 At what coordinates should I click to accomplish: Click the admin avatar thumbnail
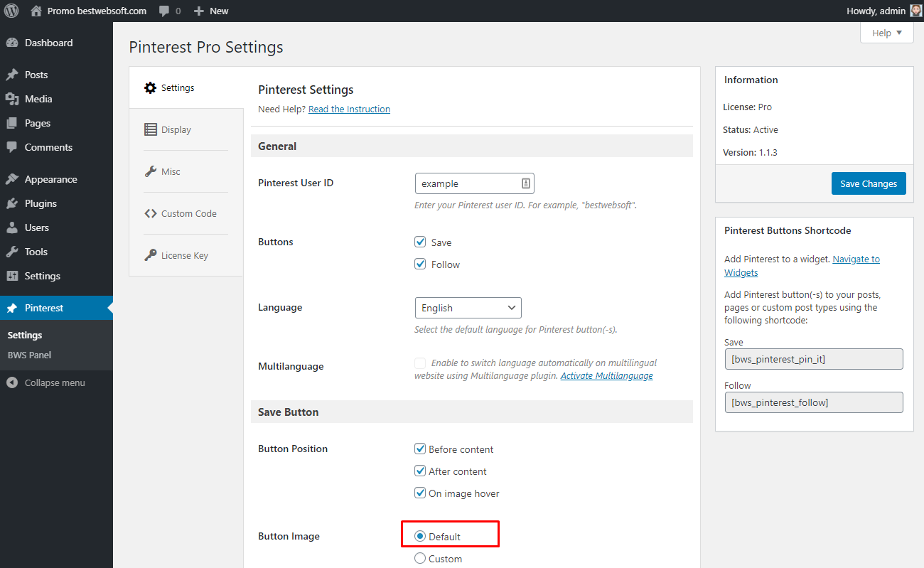point(915,11)
